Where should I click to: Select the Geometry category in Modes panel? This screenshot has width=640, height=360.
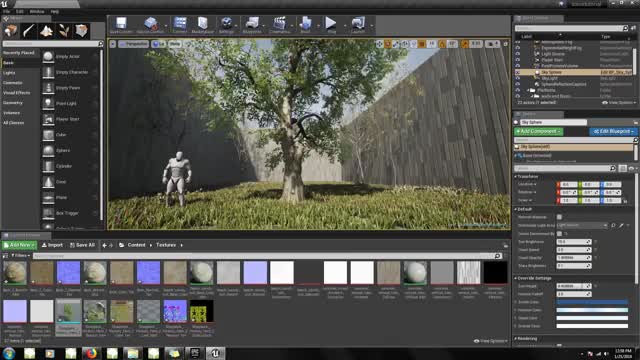tap(13, 103)
